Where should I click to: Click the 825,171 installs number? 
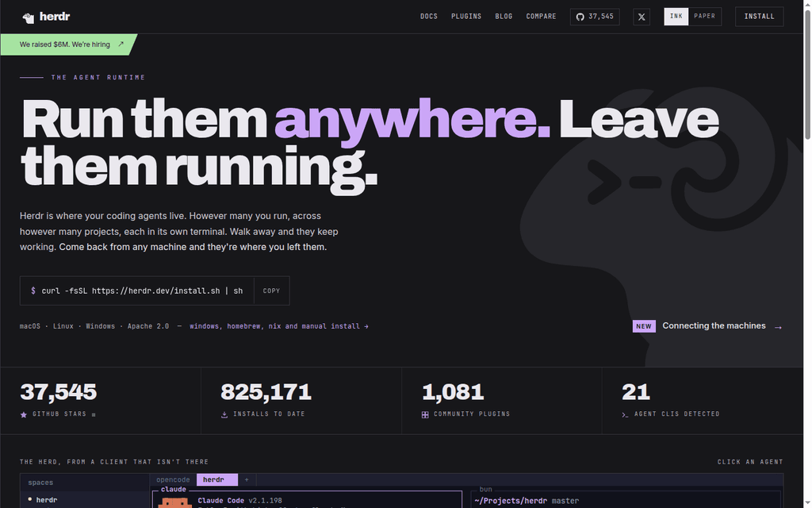[x=266, y=392]
